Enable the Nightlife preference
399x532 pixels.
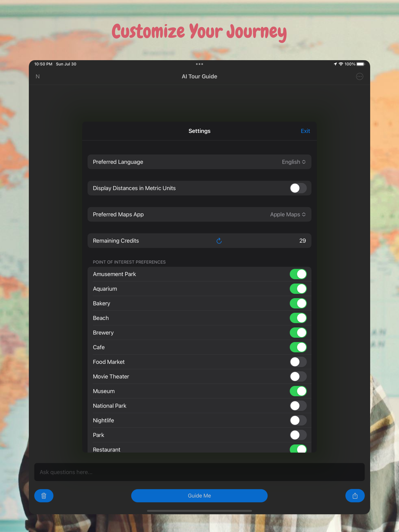point(298,420)
